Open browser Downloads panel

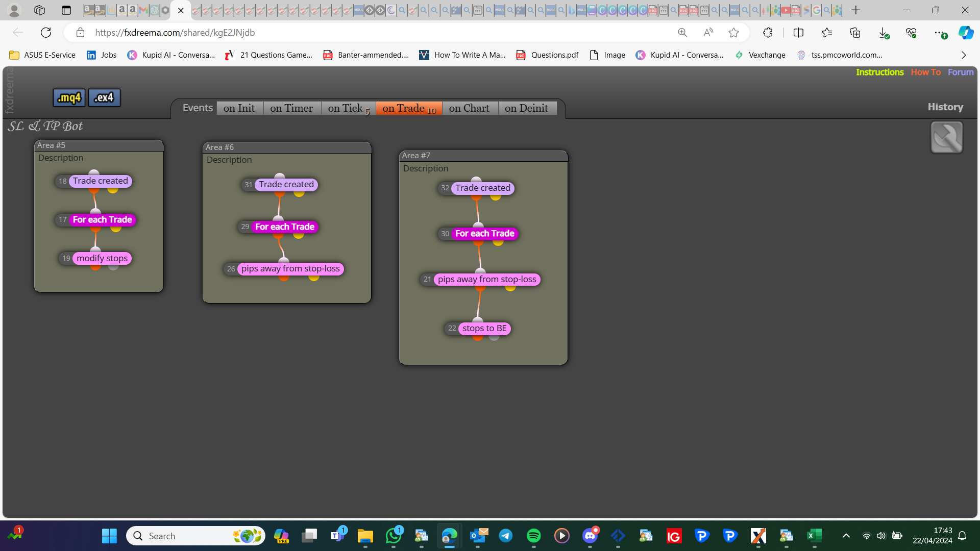click(884, 33)
